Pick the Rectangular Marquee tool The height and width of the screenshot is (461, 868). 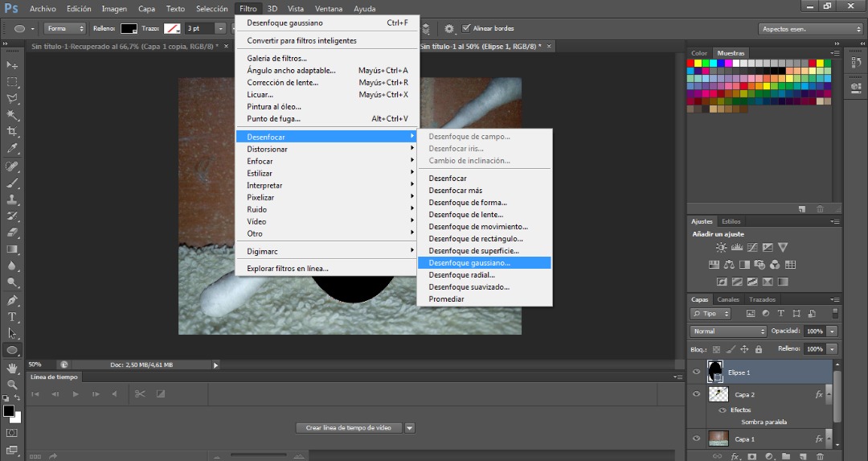pos(12,82)
